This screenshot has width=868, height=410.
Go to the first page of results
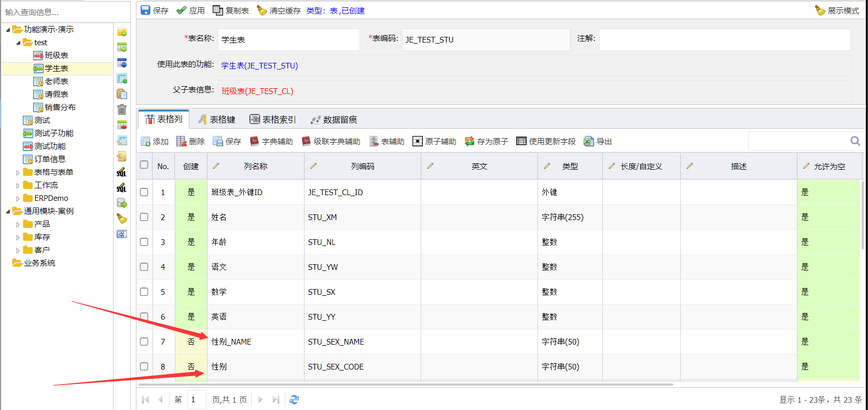tap(145, 400)
